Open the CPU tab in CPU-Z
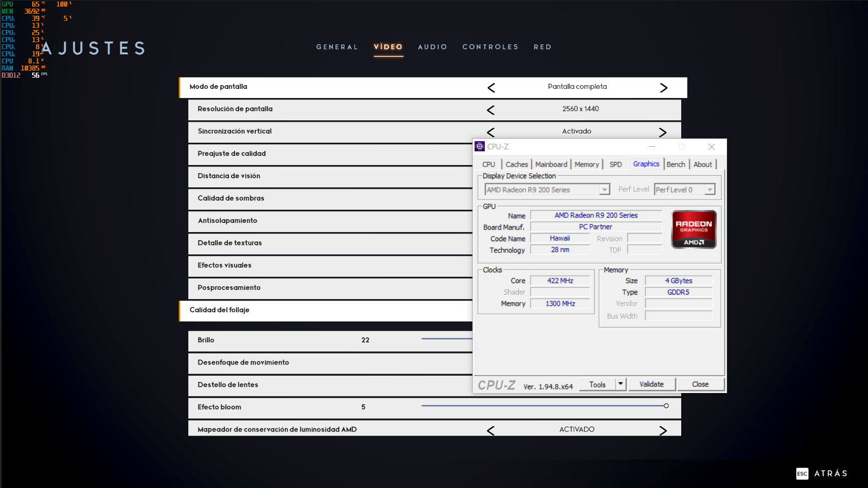The image size is (868, 488). (x=489, y=165)
